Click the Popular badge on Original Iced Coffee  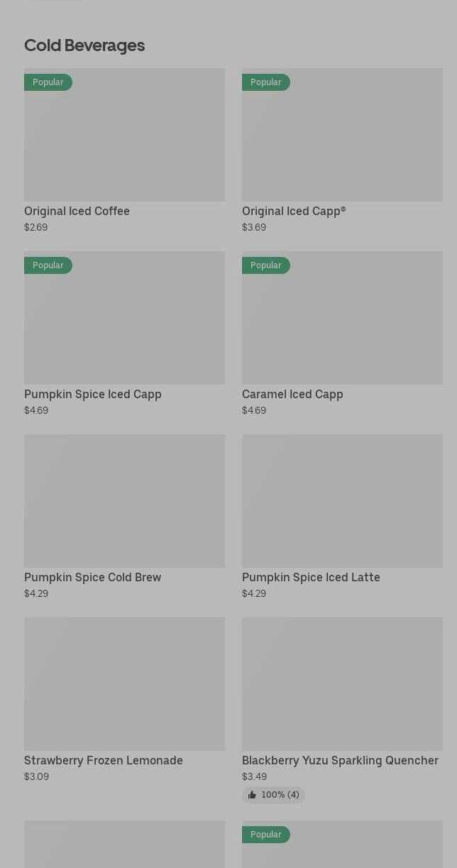(48, 82)
